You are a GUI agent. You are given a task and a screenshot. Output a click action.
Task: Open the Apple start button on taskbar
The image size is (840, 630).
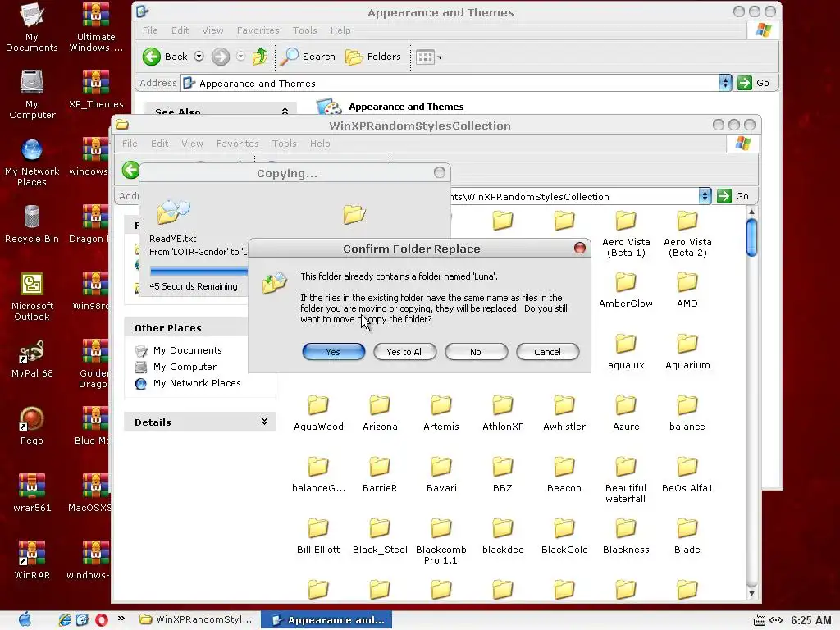click(25, 620)
